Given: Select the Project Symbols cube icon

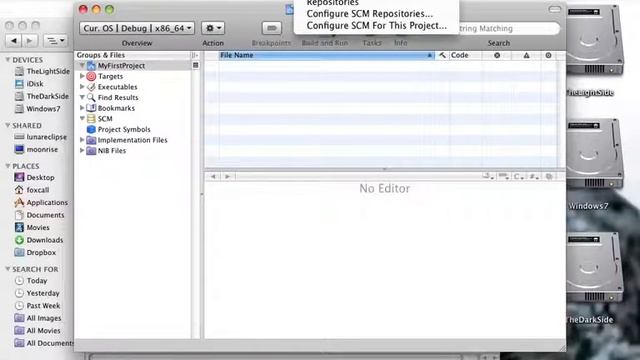Looking at the screenshot, I should 91,129.
